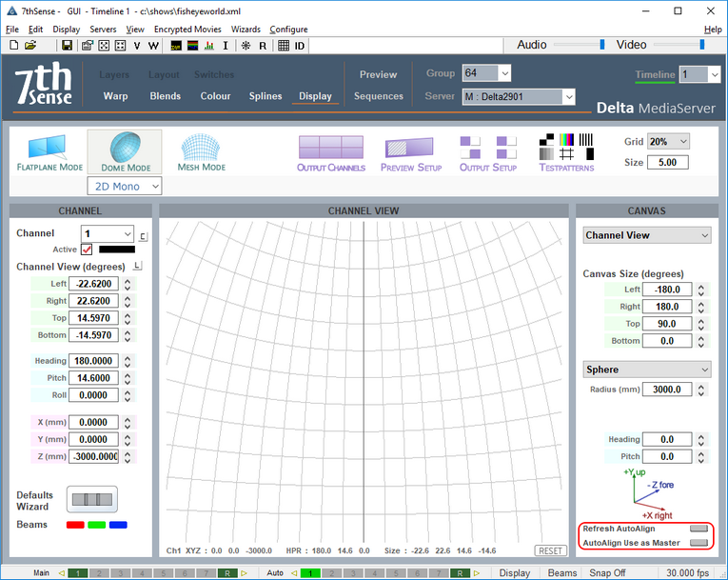Screen dimensions: 728x580
Task: Click the Audio volume slider
Action: (580, 45)
